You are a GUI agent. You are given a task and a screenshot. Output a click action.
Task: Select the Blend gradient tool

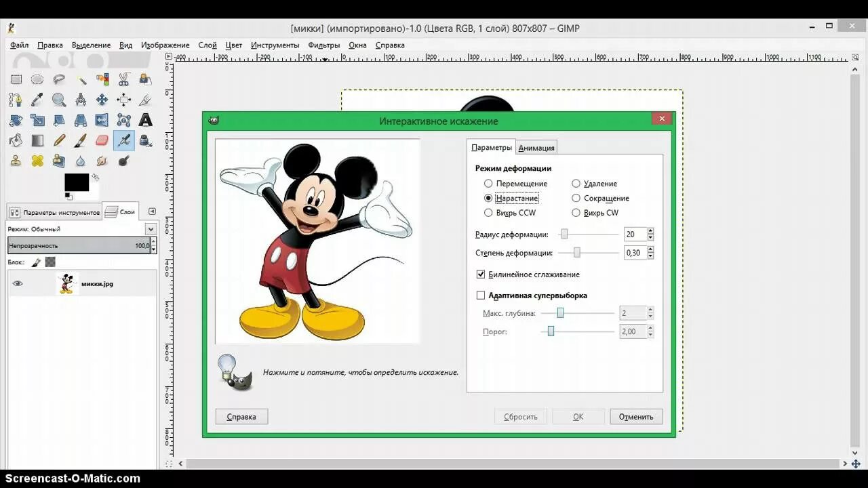tap(37, 141)
